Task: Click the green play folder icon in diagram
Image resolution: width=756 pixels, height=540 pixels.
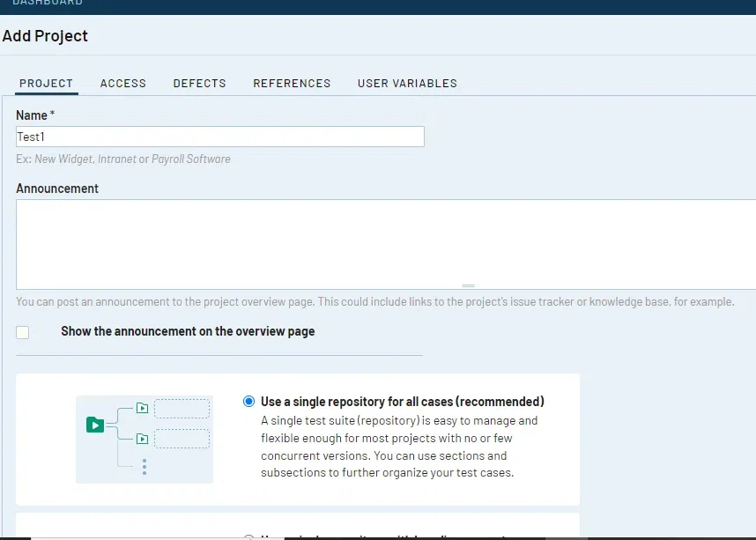Action: pyautogui.click(x=95, y=425)
